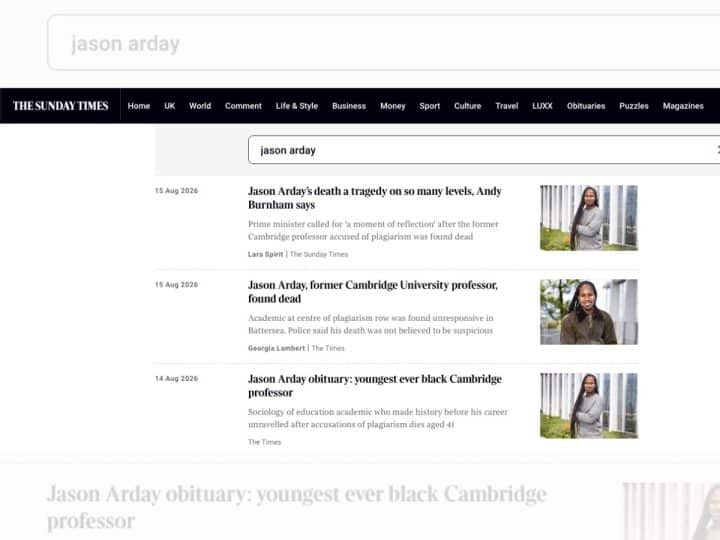The image size is (720, 540).
Task: Click 'The Sunday Times' source beside Lara Spirit
Action: [319, 254]
